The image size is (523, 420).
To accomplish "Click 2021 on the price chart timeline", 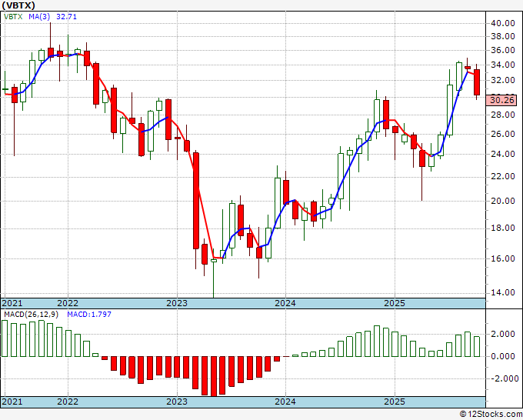I will click(12, 303).
